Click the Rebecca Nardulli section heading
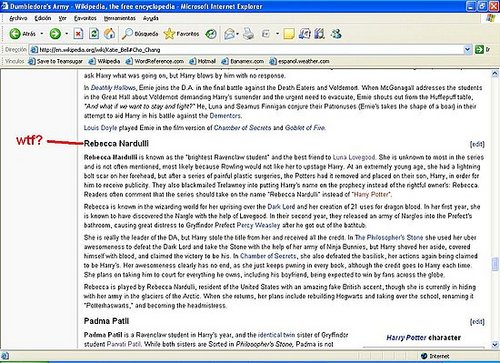The height and width of the screenshot is (363, 500). tap(116, 143)
